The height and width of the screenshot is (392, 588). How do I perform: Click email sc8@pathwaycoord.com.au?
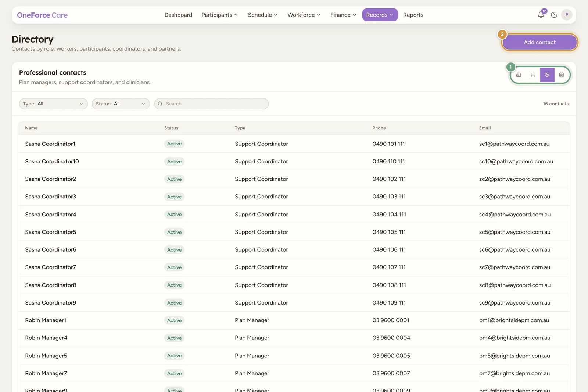(514, 285)
